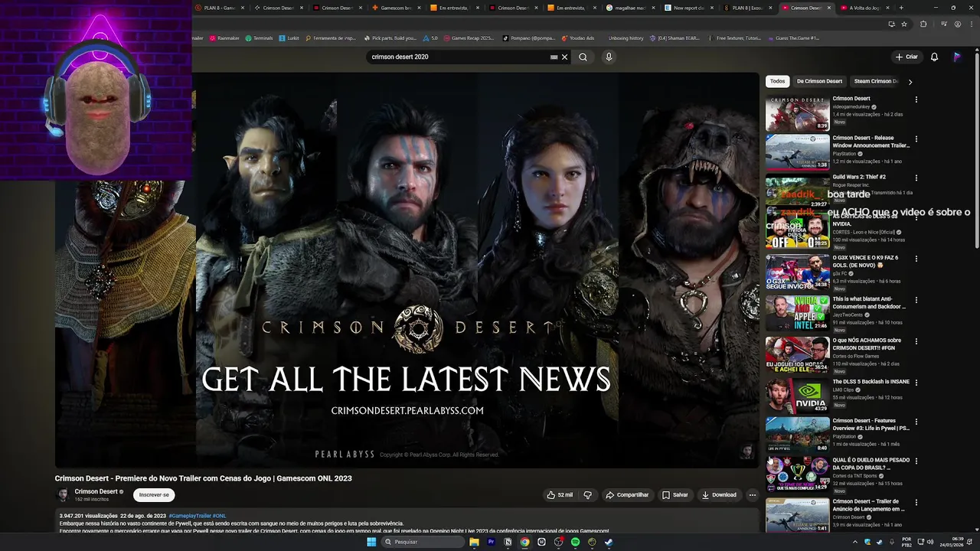This screenshot has height=551, width=980.
Task: Open options for videogamedunkey Crimson Desert video
Action: coord(916,99)
